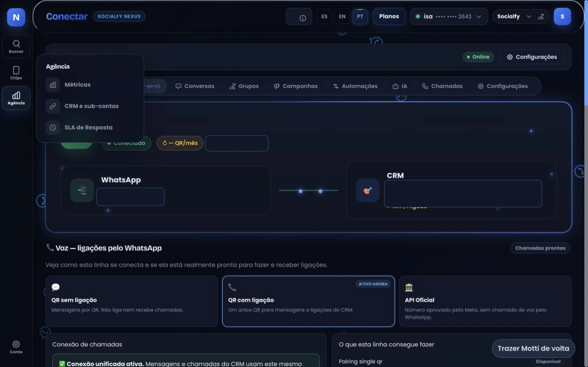This screenshot has height=367, width=588.
Task: Click the CRM e sub-contas link icon
Action: 53,106
